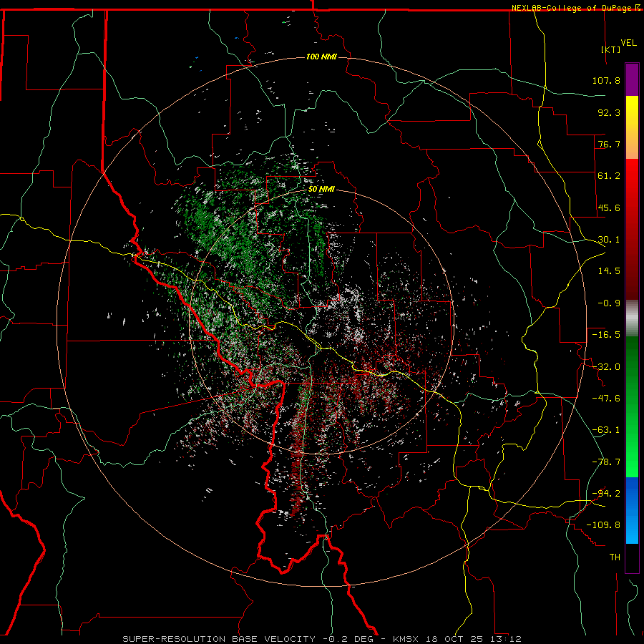Select the 61.2 value on the velocity scale

point(609,176)
